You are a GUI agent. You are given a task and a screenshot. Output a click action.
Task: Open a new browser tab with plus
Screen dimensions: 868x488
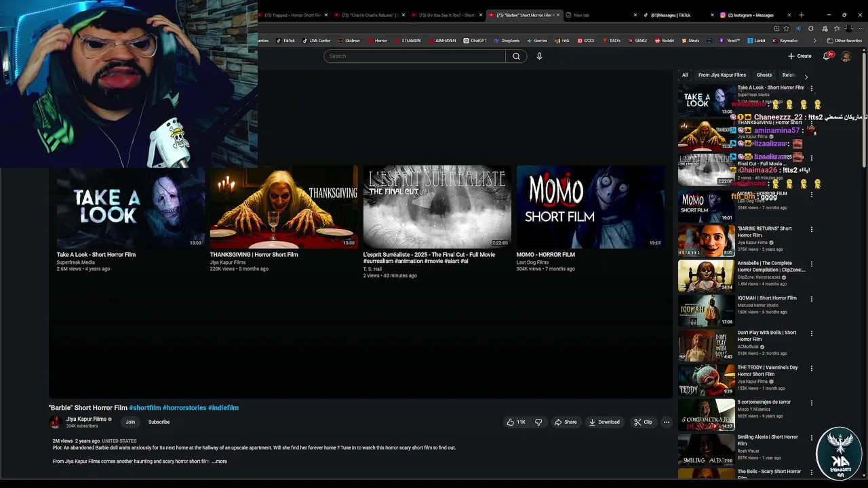pyautogui.click(x=802, y=15)
